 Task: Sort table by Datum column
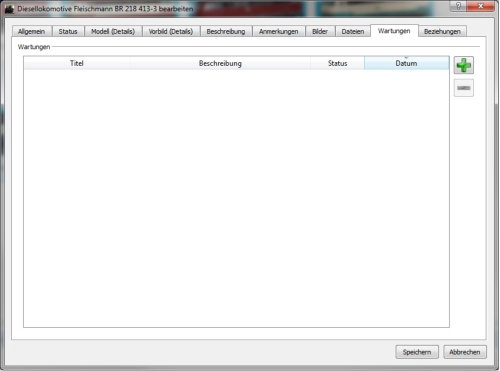click(406, 63)
